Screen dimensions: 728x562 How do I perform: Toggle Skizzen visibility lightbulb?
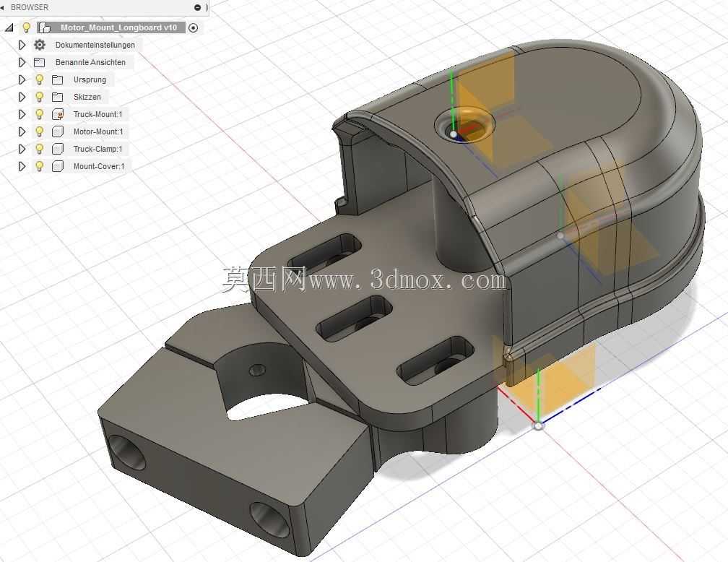40,97
